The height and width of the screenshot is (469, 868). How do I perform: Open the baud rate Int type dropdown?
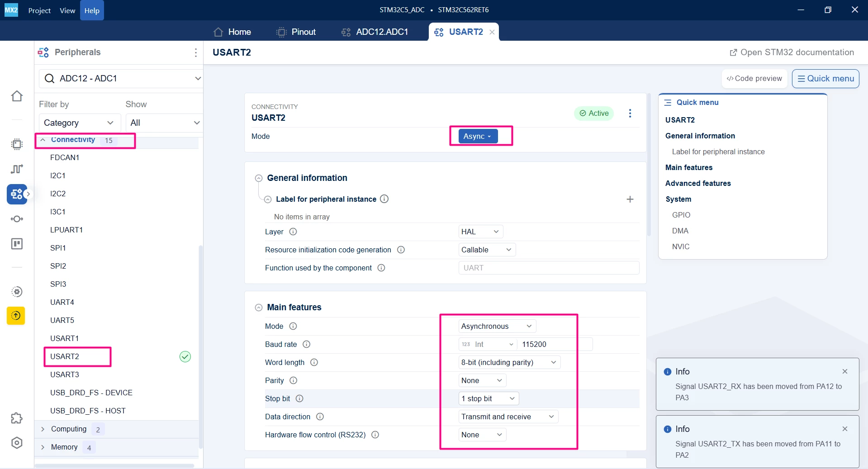pos(488,344)
